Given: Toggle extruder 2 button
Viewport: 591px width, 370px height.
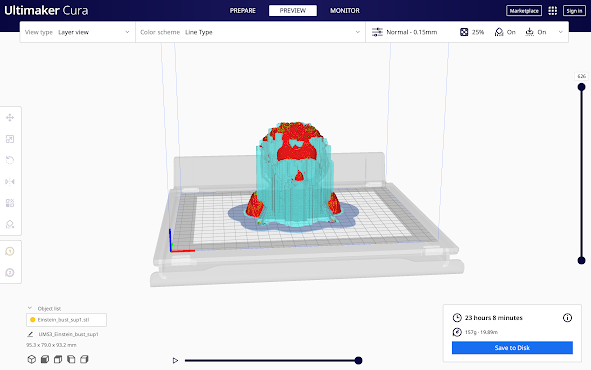Looking at the screenshot, I should coord(10,272).
